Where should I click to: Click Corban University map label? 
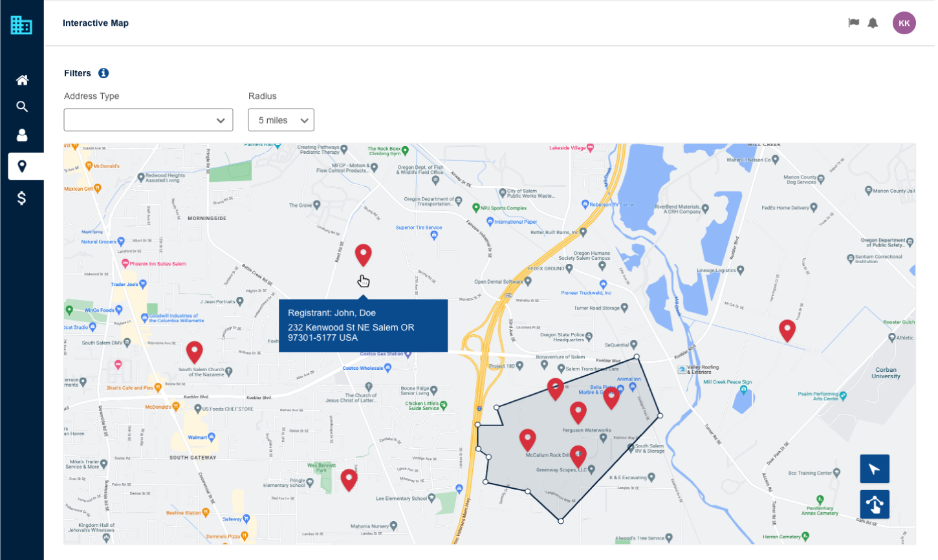coord(886,373)
